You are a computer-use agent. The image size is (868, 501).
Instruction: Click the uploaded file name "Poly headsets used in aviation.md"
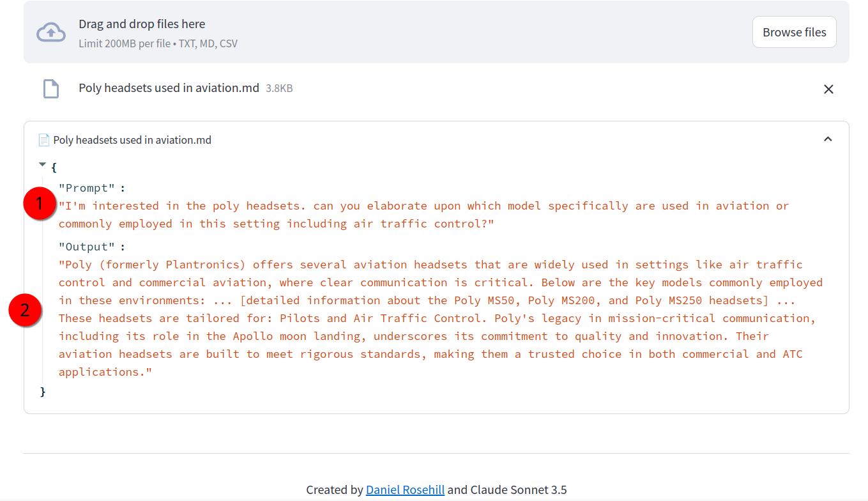pyautogui.click(x=169, y=88)
